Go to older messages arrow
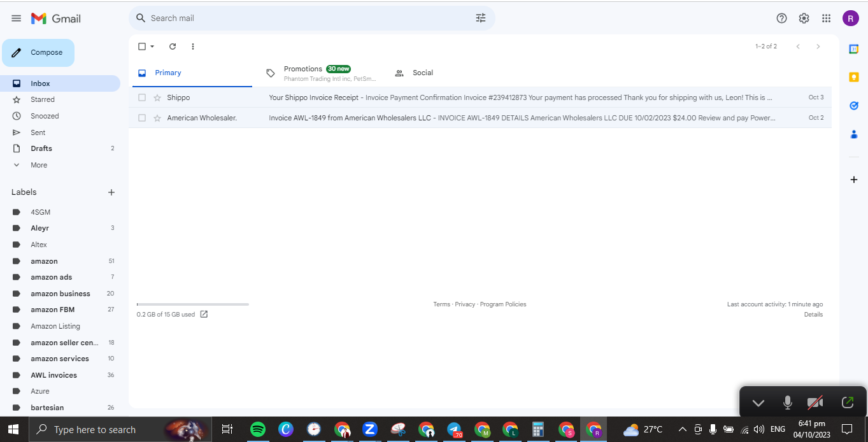 click(818, 46)
